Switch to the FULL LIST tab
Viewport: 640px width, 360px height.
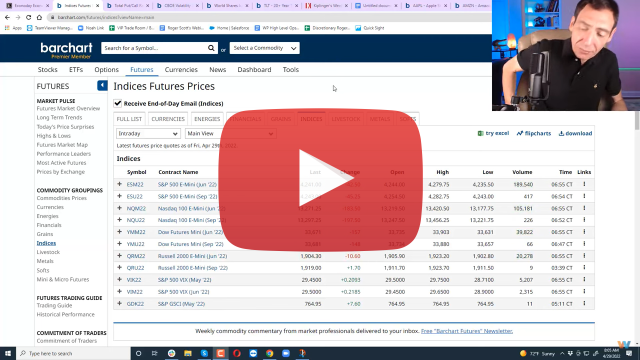tap(129, 119)
